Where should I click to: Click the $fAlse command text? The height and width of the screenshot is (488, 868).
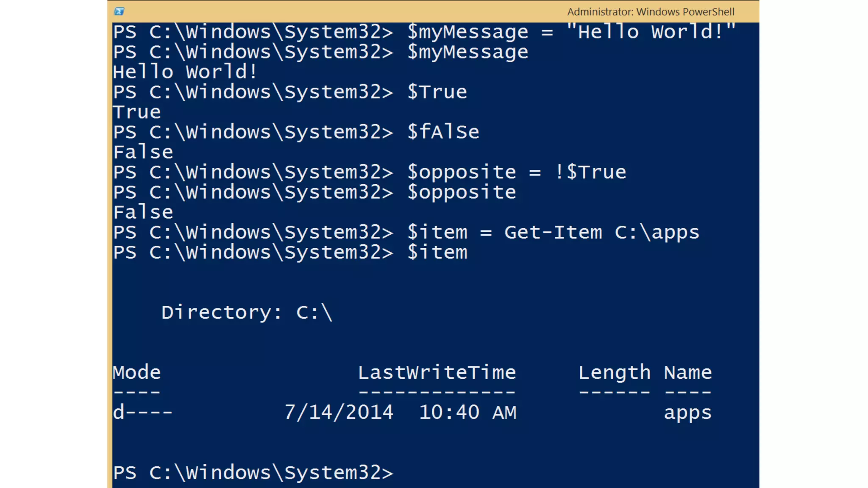point(443,132)
